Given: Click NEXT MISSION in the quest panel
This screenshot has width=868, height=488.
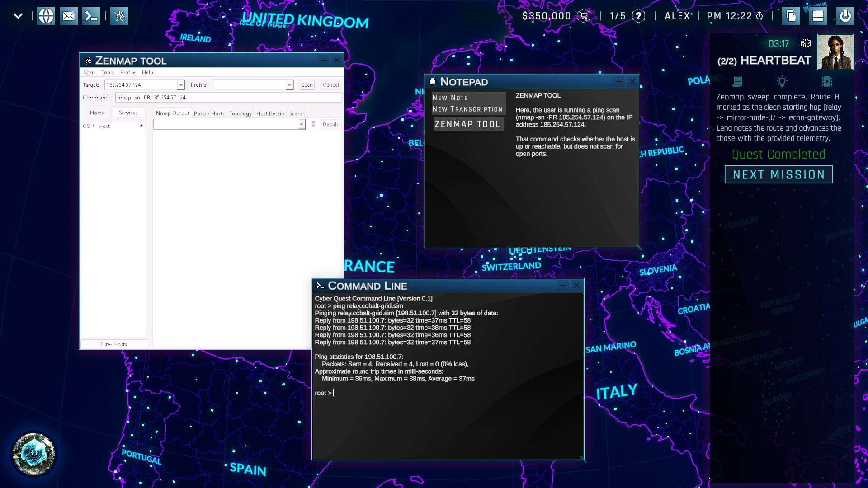Looking at the screenshot, I should [778, 174].
